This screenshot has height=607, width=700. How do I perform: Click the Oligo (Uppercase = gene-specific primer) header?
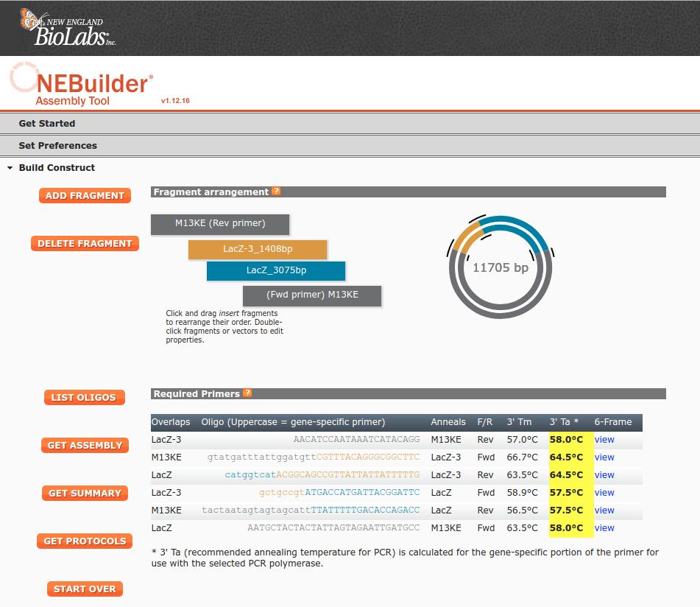[x=293, y=422]
